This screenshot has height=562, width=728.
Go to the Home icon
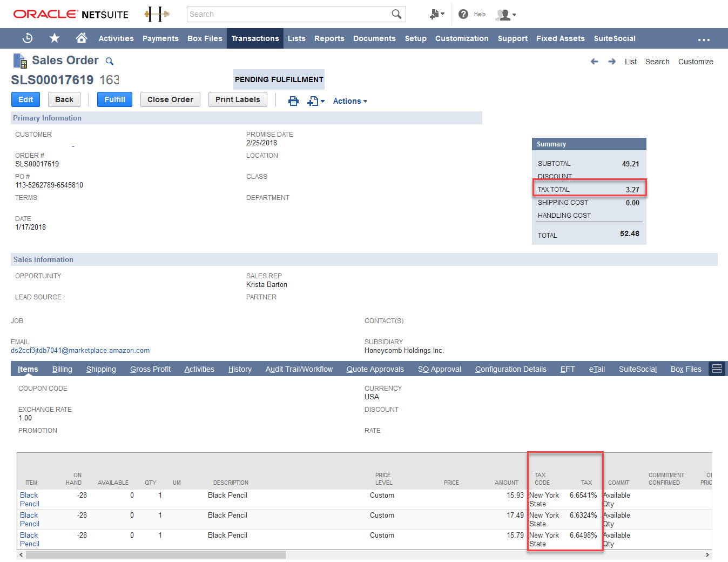[x=82, y=38]
